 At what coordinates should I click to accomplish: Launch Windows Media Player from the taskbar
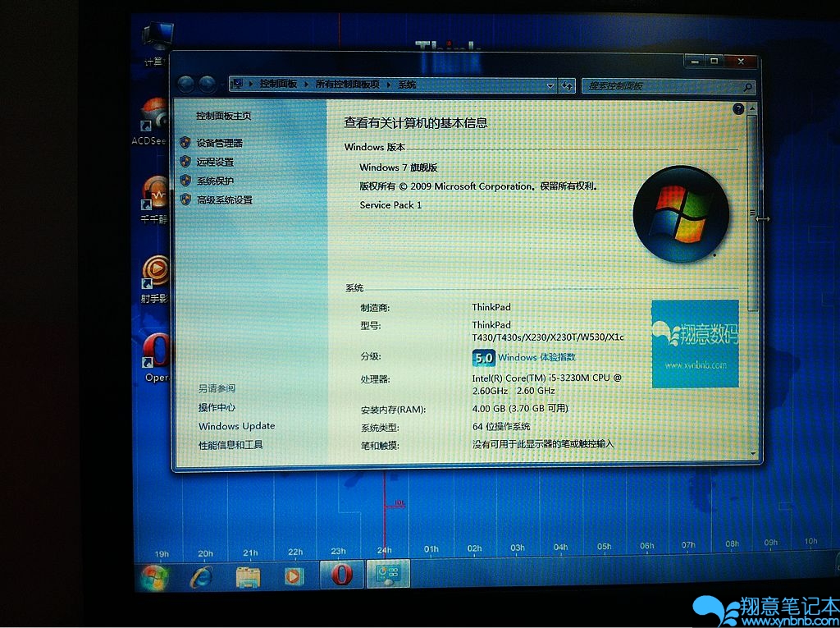(293, 576)
